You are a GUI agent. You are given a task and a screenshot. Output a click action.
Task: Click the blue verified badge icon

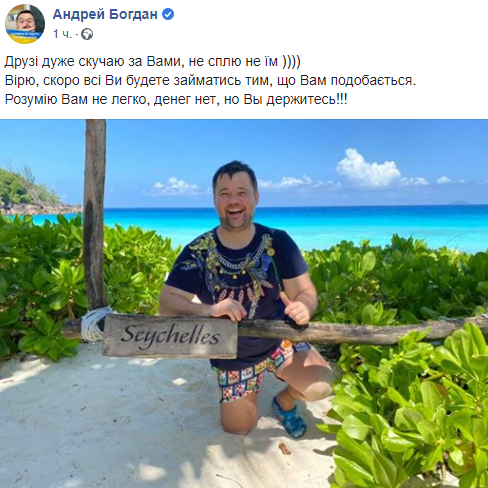point(168,14)
